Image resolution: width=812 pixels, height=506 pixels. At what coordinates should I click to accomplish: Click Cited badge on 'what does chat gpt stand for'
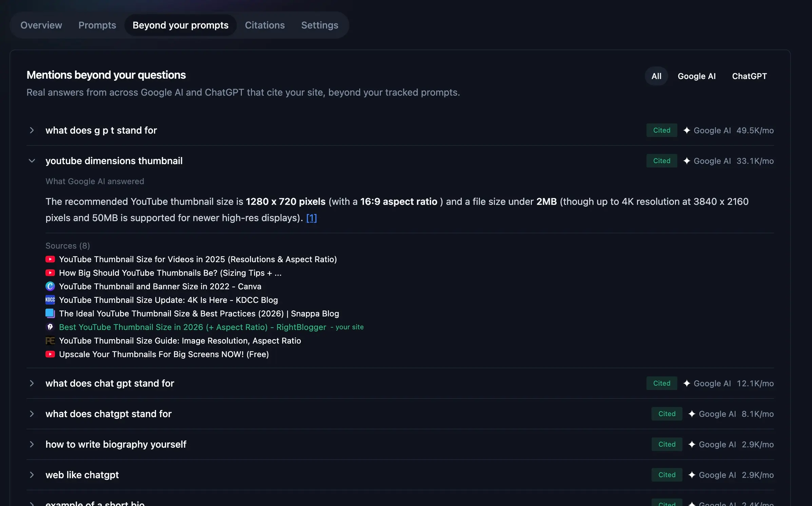click(x=662, y=383)
